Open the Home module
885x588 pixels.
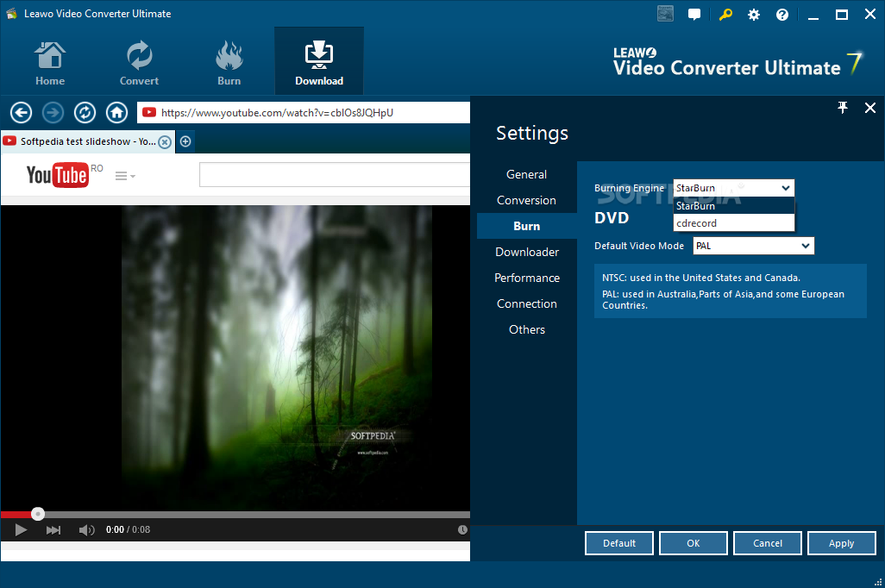[x=50, y=63]
